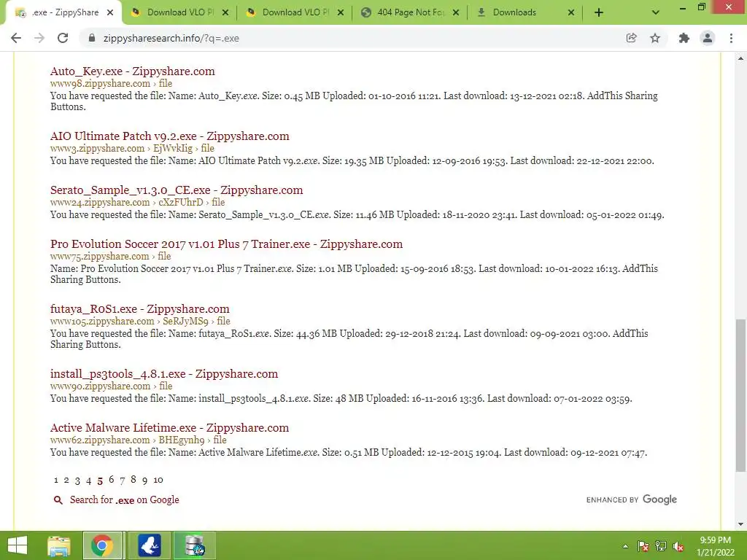Open install_ps3tools_4.8.1.exe result

point(164,374)
